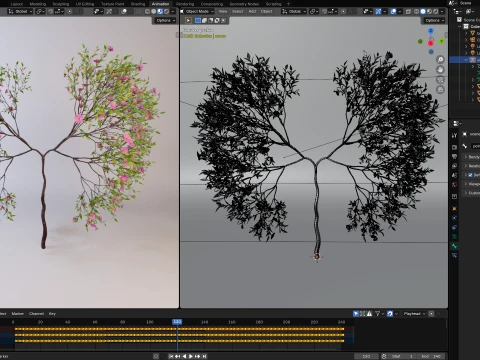Open the pivot point dropdown in the right viewport
Image resolution: width=480 pixels, height=360 pixels.
314,11
